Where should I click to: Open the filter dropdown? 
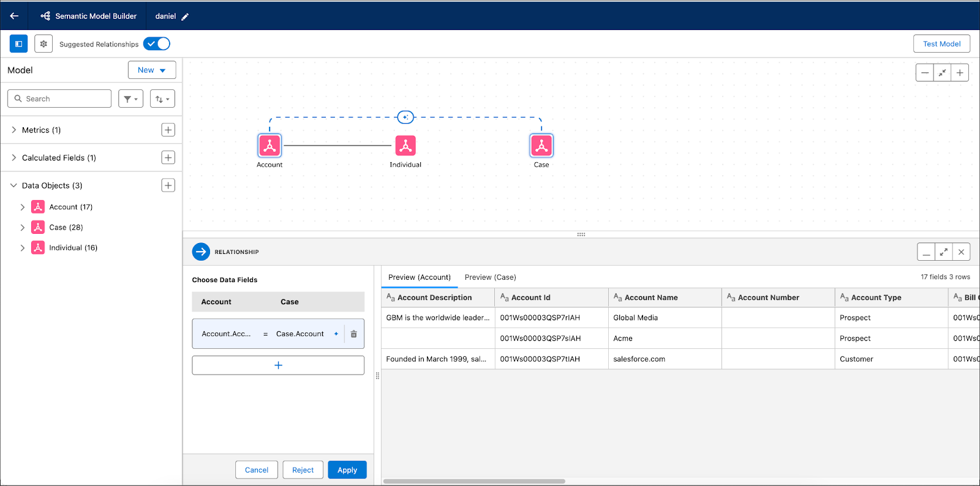pyautogui.click(x=130, y=99)
